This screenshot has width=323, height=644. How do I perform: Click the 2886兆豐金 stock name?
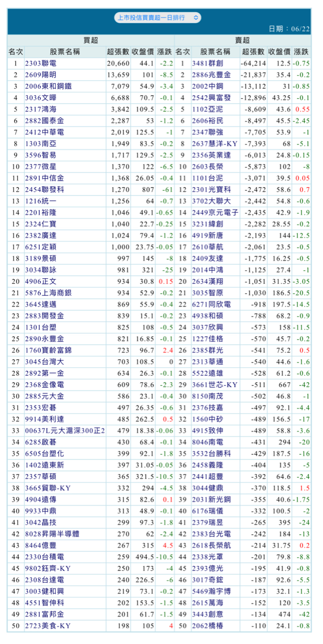click(x=212, y=75)
